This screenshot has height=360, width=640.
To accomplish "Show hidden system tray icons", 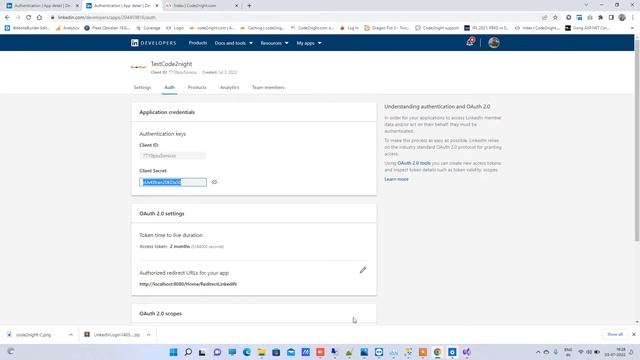I will click(538, 352).
